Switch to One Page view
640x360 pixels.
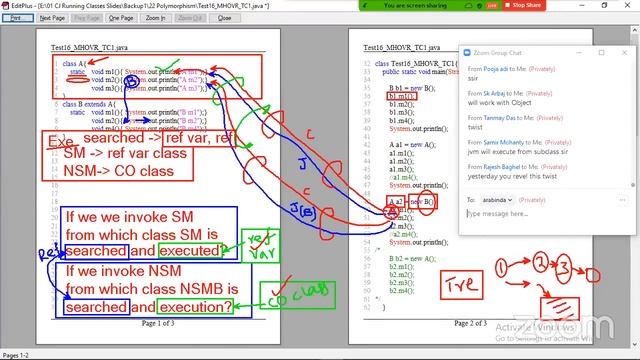[121, 18]
